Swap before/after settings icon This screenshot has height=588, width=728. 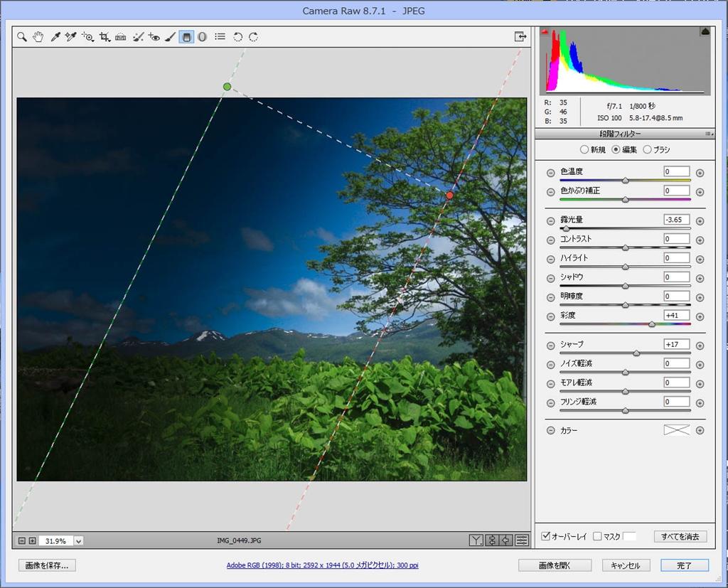click(x=492, y=540)
